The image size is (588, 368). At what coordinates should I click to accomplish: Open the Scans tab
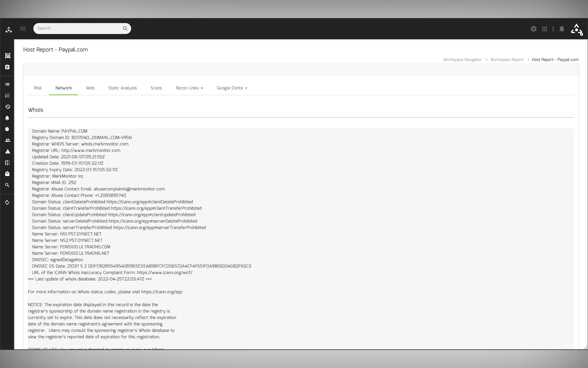(x=156, y=88)
